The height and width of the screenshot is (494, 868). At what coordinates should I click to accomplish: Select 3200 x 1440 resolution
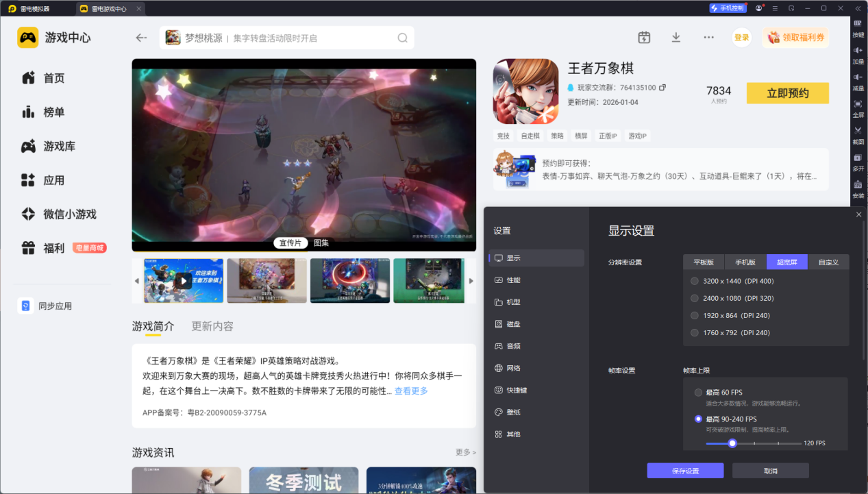point(732,281)
